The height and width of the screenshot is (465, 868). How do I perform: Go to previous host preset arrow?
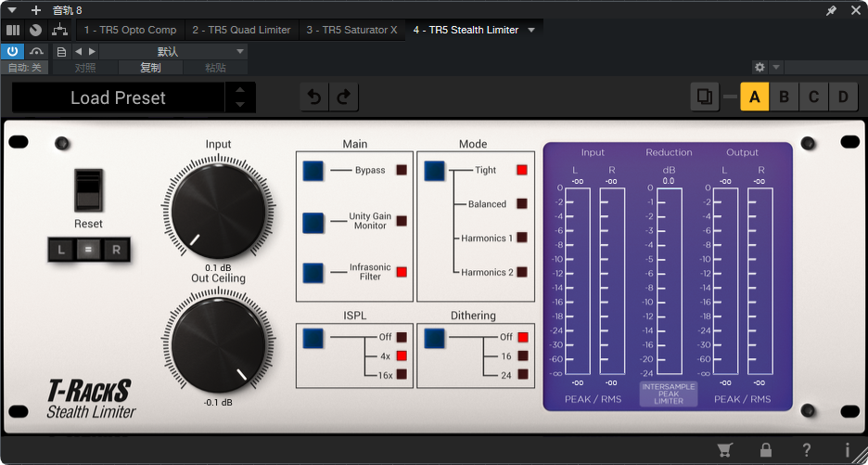tap(78, 52)
